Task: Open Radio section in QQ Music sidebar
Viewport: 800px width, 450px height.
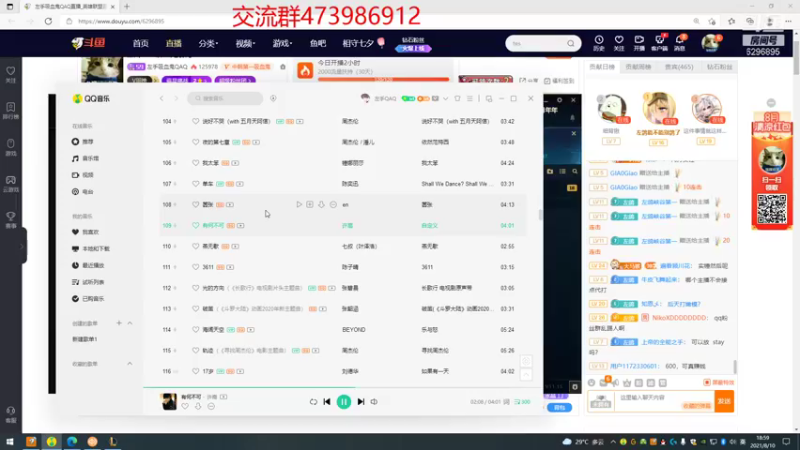Action: 83,192
